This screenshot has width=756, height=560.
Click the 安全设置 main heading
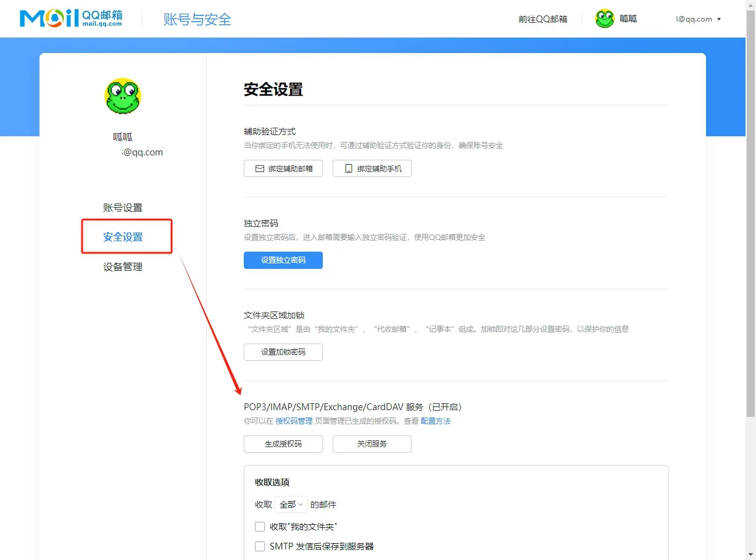(x=273, y=89)
